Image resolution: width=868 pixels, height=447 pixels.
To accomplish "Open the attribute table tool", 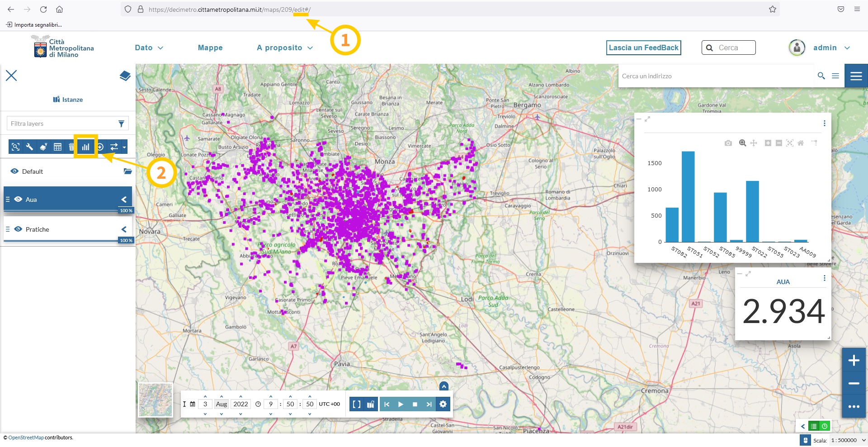I will point(57,147).
